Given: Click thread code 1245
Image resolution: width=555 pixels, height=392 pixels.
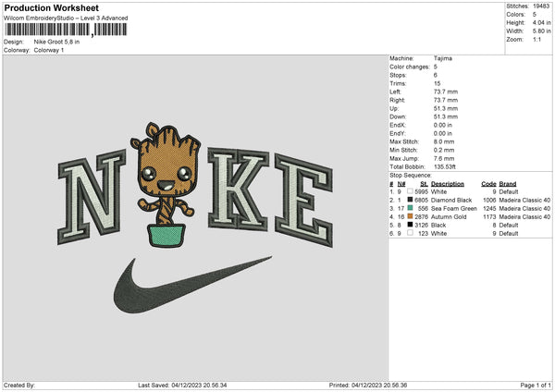Looking at the screenshot, I should coord(489,208).
